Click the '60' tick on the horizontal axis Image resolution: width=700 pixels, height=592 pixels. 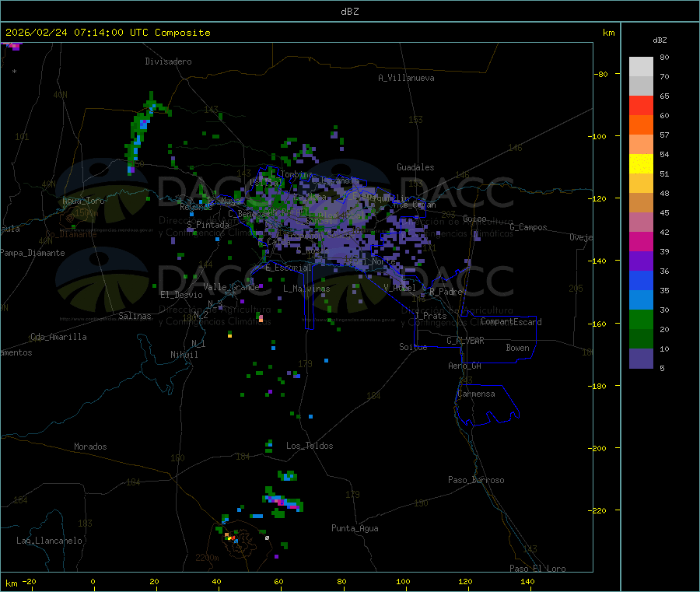(278, 582)
